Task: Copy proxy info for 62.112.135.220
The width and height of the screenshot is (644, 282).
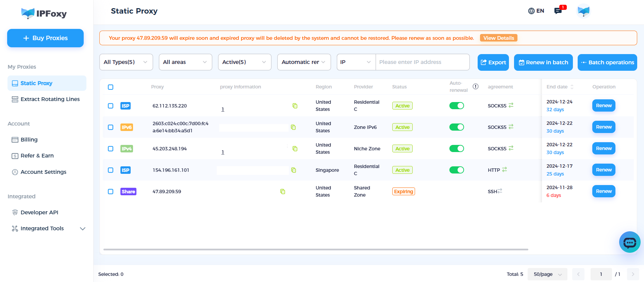Action: pyautogui.click(x=295, y=106)
